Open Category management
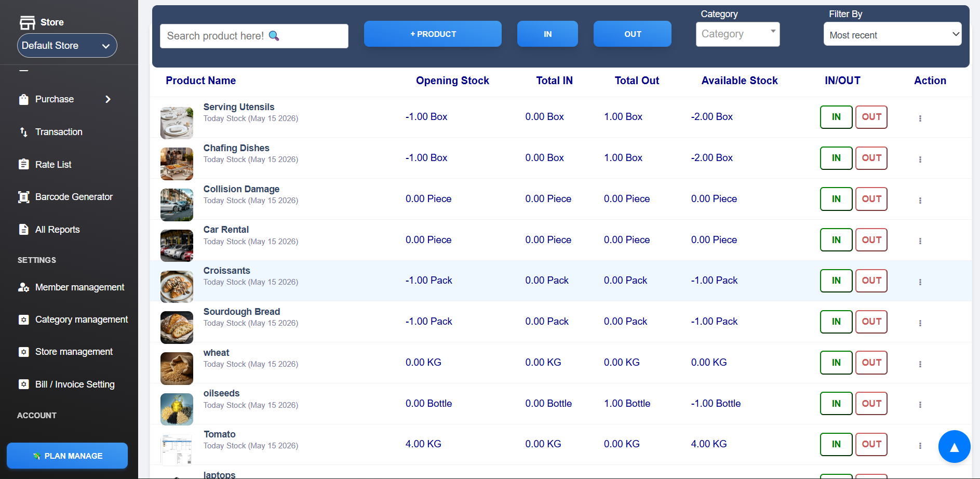Image resolution: width=980 pixels, height=479 pixels. [x=82, y=320]
